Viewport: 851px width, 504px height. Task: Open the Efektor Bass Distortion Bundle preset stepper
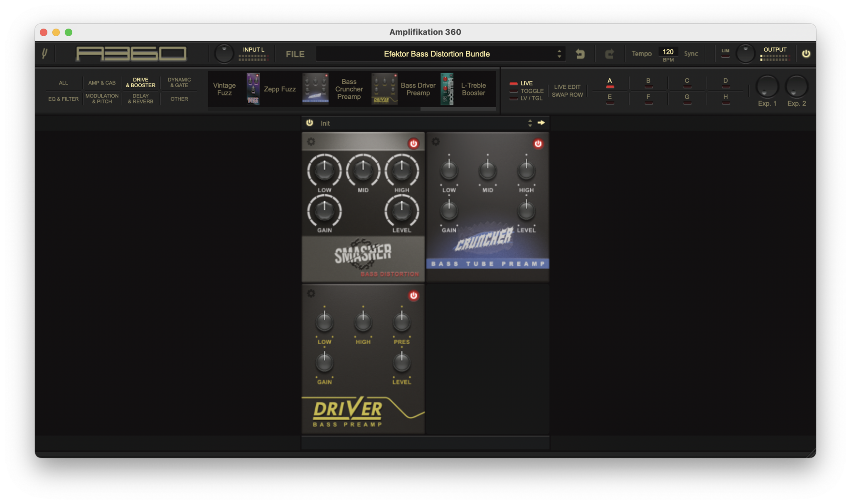click(x=560, y=54)
